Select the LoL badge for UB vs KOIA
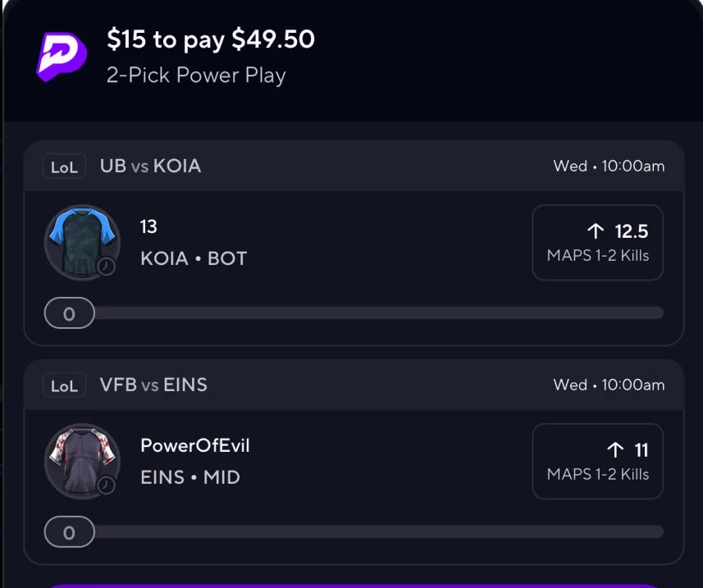703x588 pixels. pos(64,166)
